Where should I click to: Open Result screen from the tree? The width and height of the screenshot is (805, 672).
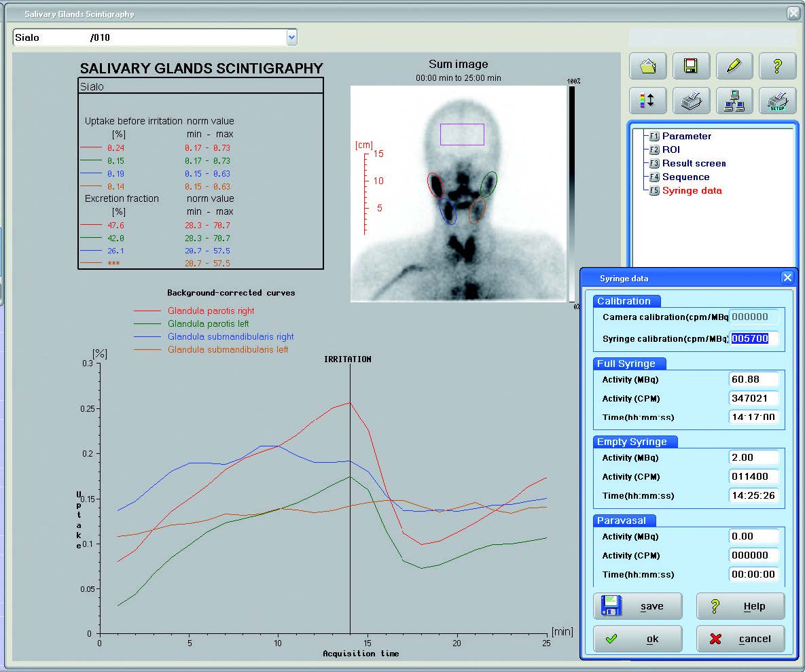[x=694, y=163]
